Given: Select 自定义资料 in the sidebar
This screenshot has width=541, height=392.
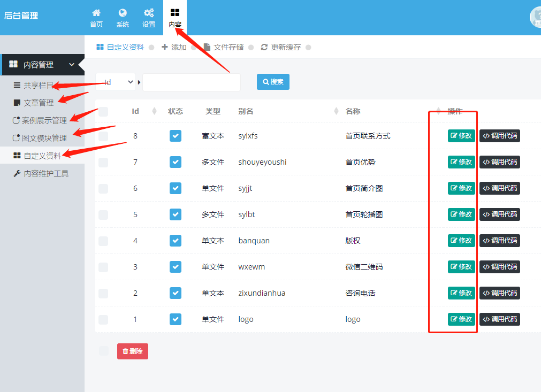Looking at the screenshot, I should (x=42, y=156).
